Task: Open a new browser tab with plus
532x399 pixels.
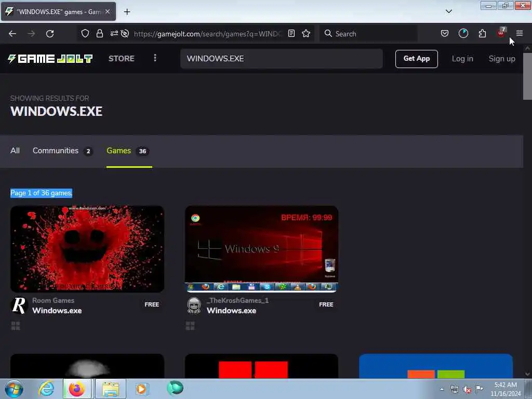Action: coord(127,12)
